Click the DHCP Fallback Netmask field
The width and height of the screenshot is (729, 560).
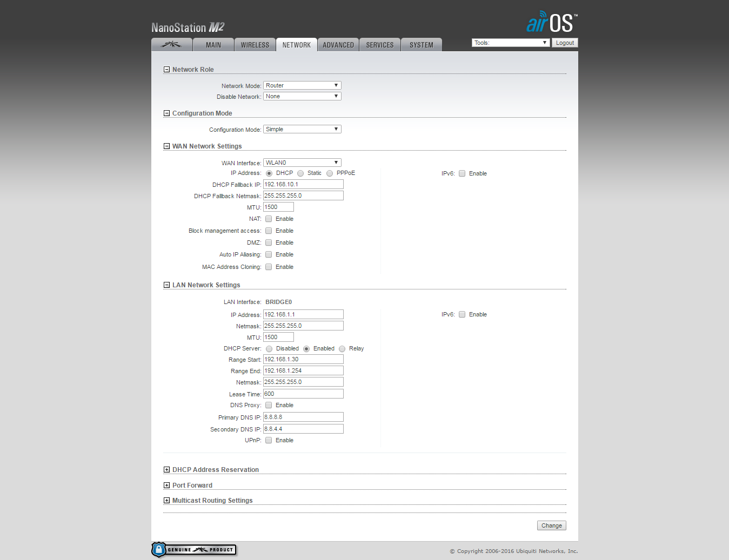[x=303, y=195]
